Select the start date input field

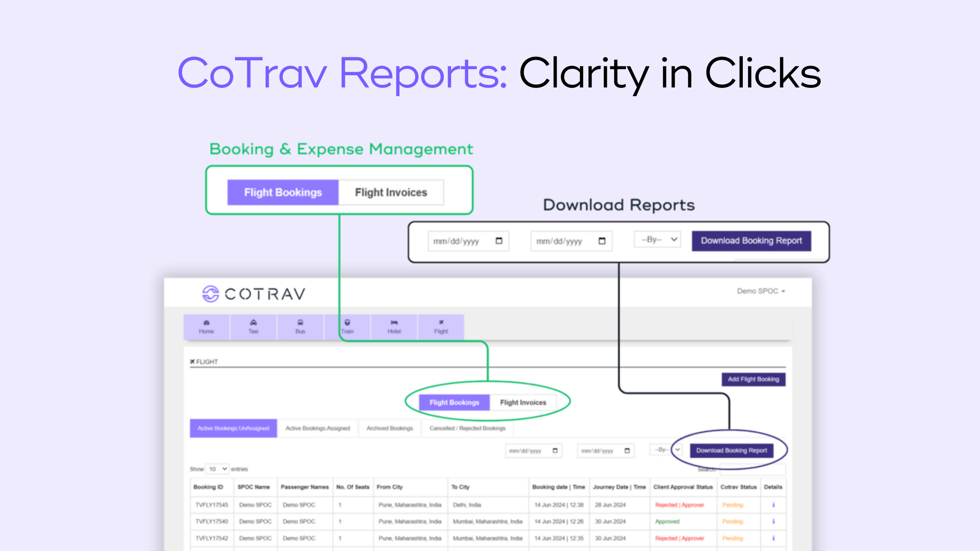(466, 241)
